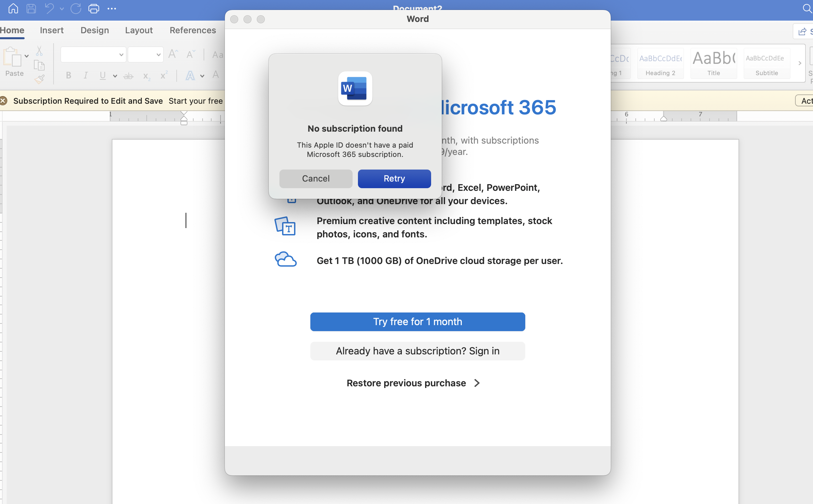The image size is (813, 504).
Task: Expand the Paste options dropdown arrow
Action: tap(27, 56)
